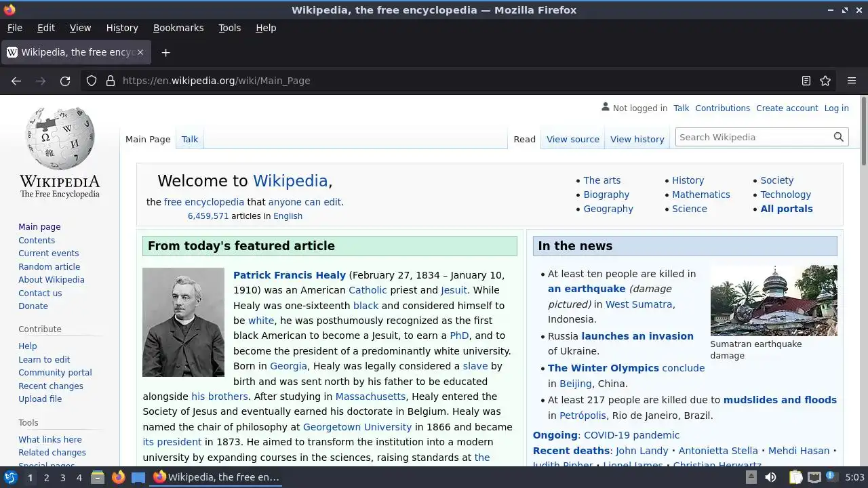
Task: Toggle Reader View icon in address bar
Action: point(806,81)
